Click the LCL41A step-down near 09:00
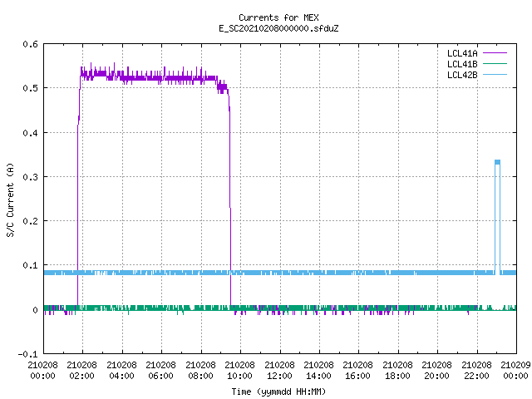532x399 pixels. [222, 87]
